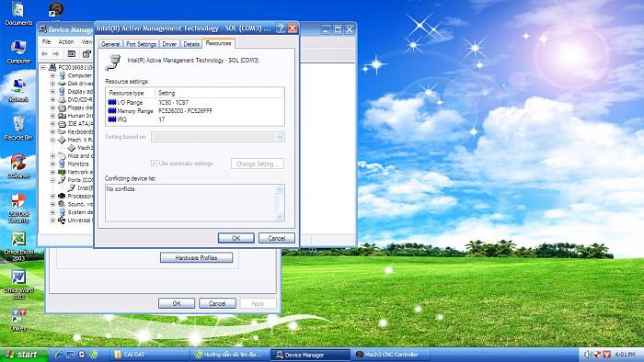The image size is (644, 362).
Task: Expand the Universal Serial Bus node
Action: (x=52, y=221)
